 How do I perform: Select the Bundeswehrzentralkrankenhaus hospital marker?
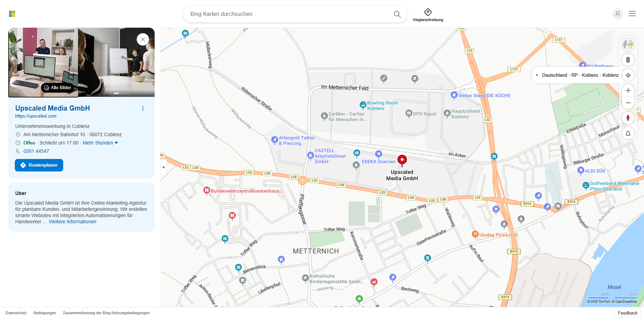click(x=207, y=190)
